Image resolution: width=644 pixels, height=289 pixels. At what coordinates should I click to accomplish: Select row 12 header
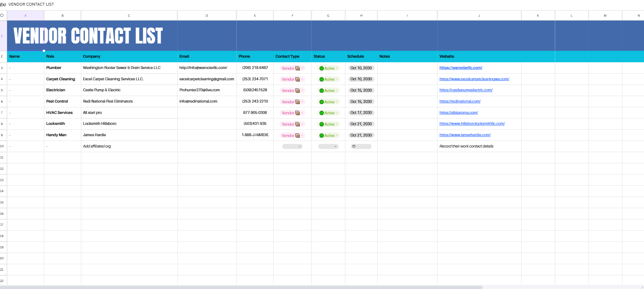tap(3, 169)
